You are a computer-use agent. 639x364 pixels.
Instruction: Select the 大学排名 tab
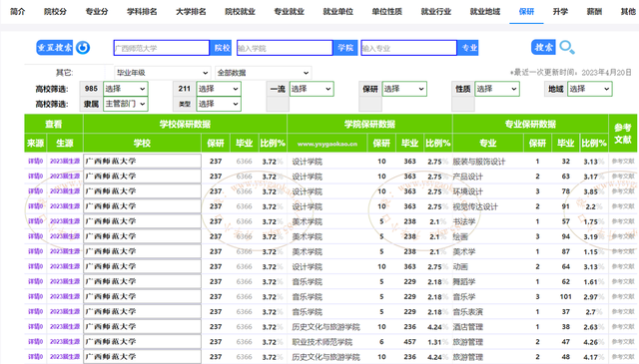pos(191,11)
